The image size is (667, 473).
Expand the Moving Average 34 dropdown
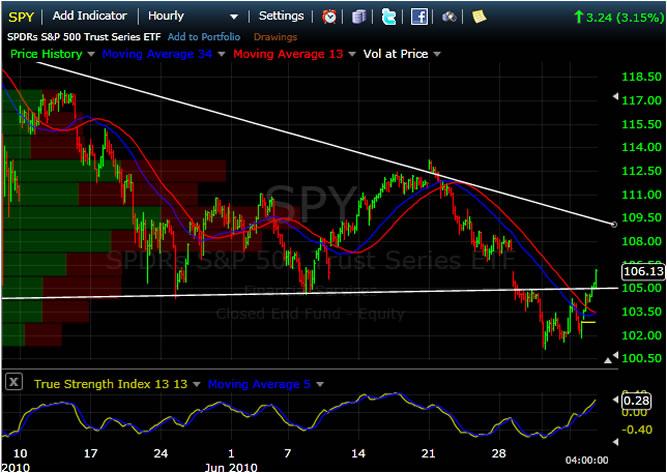[221, 54]
